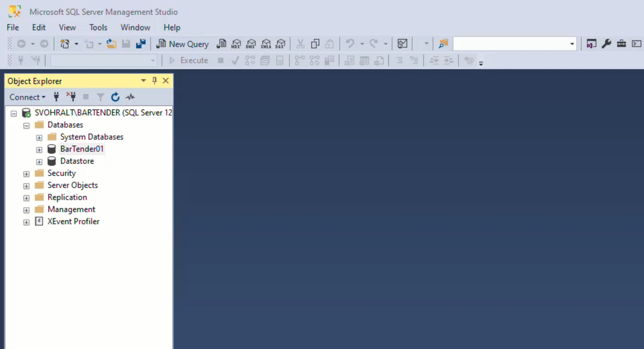Click the Analysis Services DMX Query icon
The width and height of the screenshot is (644, 349).
click(x=251, y=44)
